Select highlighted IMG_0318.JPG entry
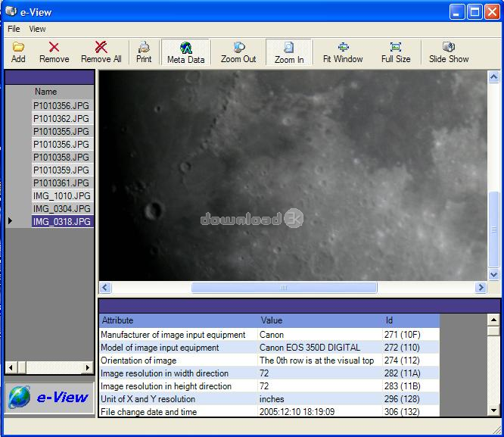The height and width of the screenshot is (437, 504). click(62, 221)
